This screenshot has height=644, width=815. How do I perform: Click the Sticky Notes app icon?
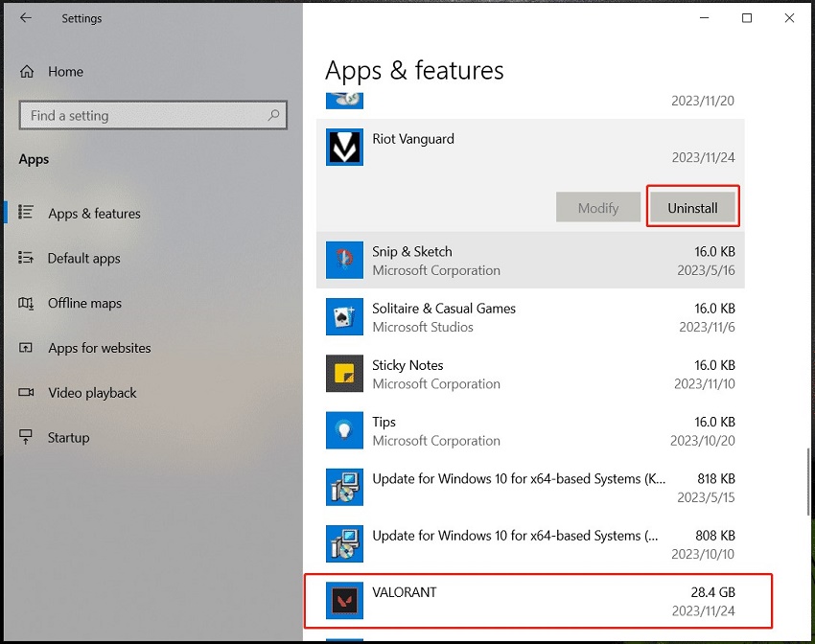point(344,374)
